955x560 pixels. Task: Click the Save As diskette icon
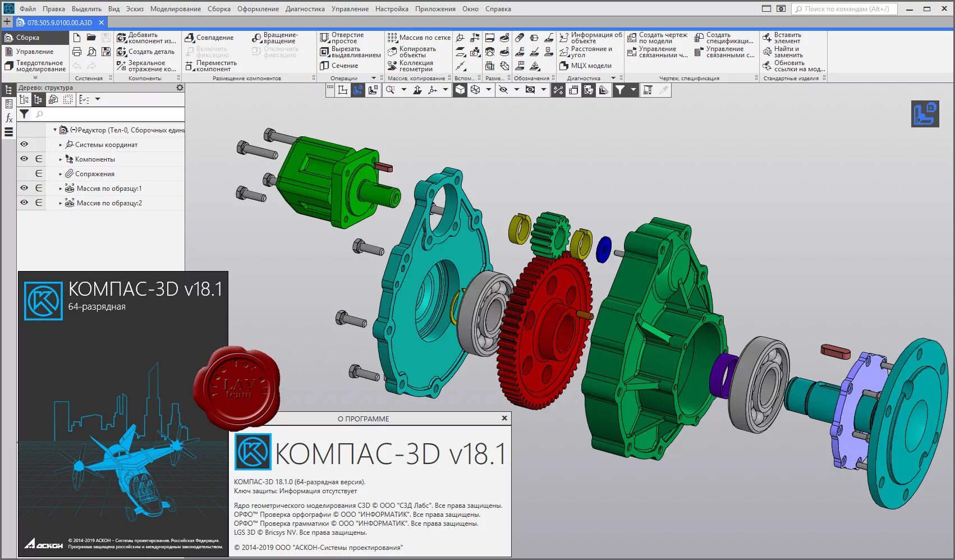(x=105, y=52)
